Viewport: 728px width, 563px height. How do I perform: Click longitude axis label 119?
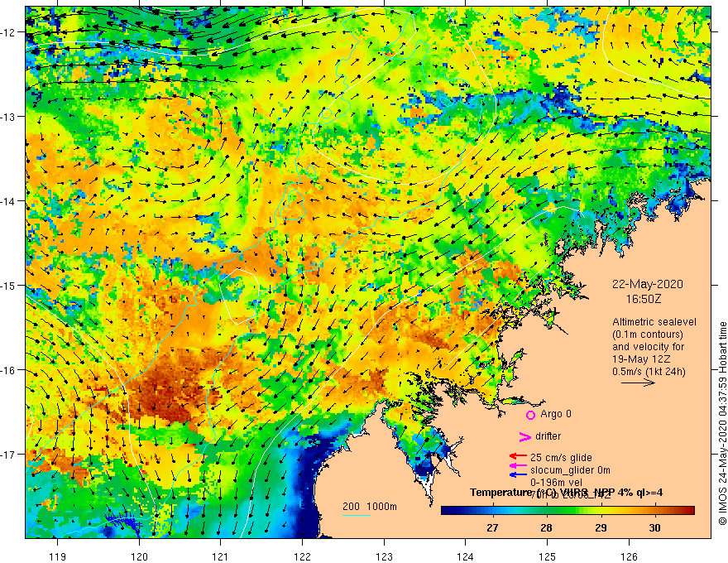58,556
